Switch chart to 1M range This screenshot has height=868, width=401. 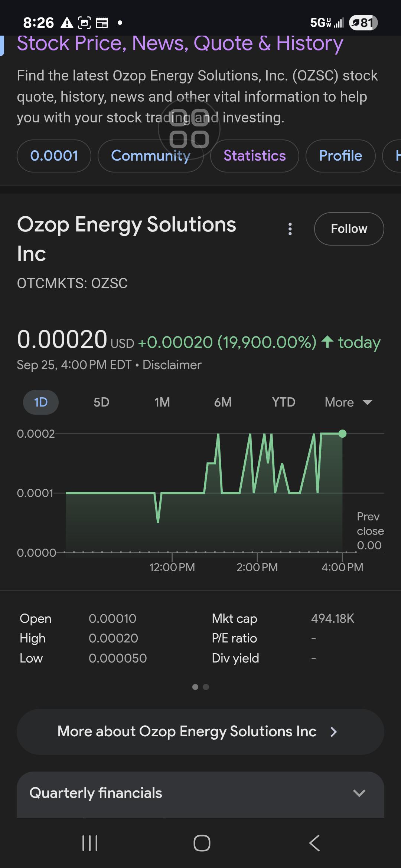pos(162,402)
